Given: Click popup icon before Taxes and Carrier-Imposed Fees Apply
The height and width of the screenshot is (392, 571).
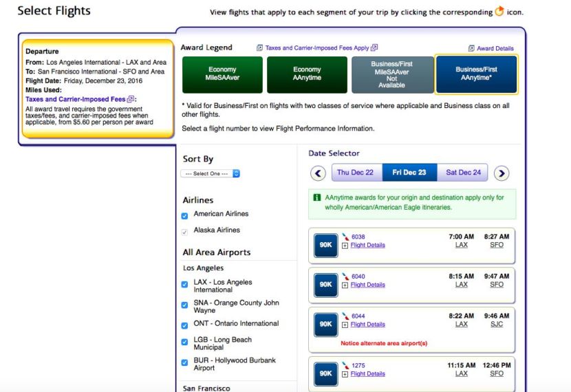Looking at the screenshot, I should pyautogui.click(x=259, y=47).
